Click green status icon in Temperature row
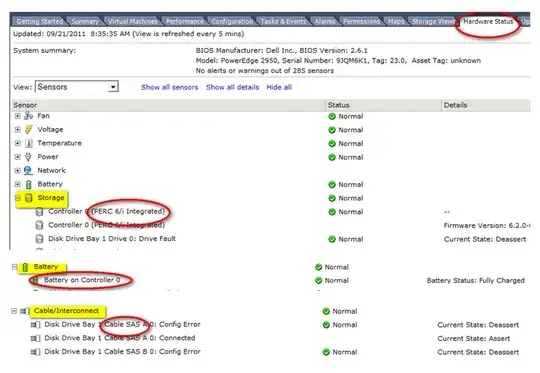540x373 pixels. pos(332,144)
